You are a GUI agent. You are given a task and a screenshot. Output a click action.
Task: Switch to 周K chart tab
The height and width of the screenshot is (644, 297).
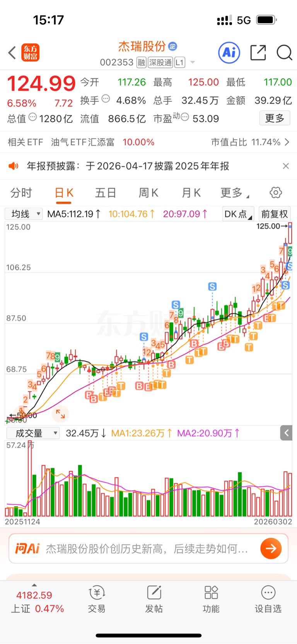tap(148, 192)
